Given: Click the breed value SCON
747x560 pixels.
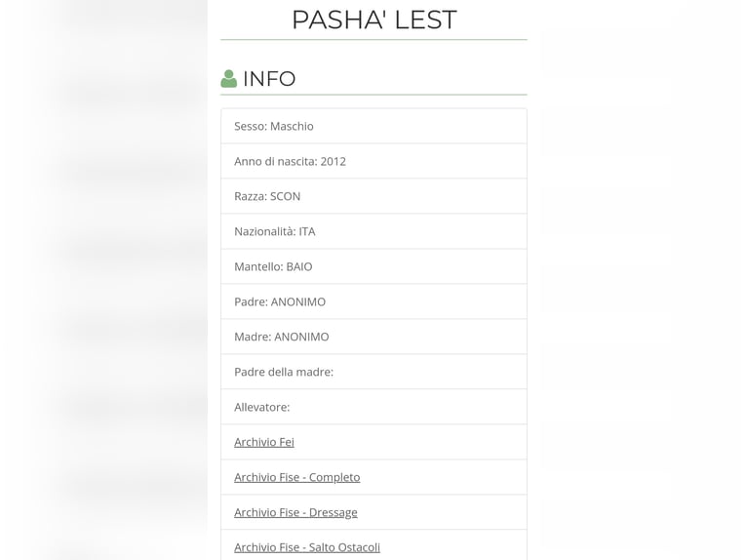Looking at the screenshot, I should point(285,196).
